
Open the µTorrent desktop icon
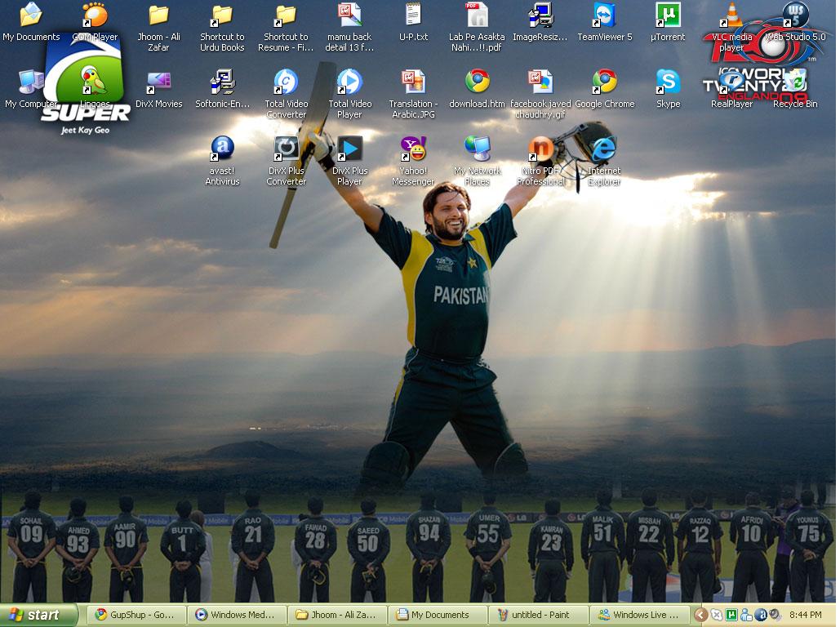(x=668, y=16)
